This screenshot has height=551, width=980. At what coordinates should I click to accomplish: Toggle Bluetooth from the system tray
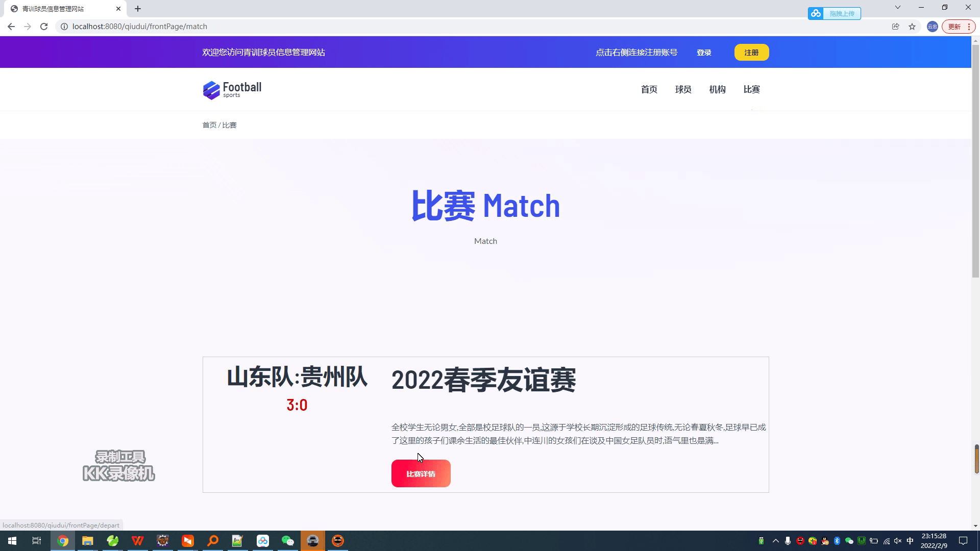[x=837, y=540]
